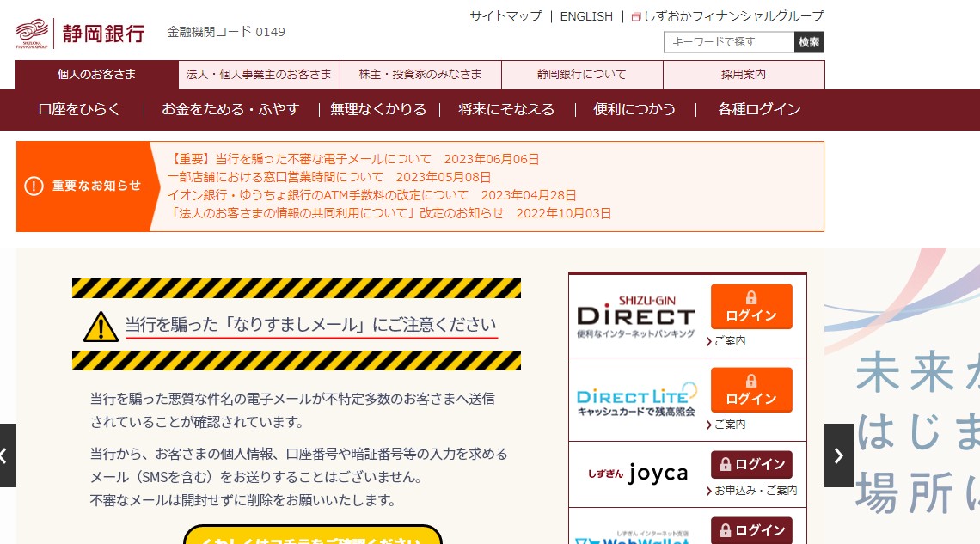Open ご案内 under DIRECT LITE
This screenshot has height=544, width=980.
[x=726, y=425]
